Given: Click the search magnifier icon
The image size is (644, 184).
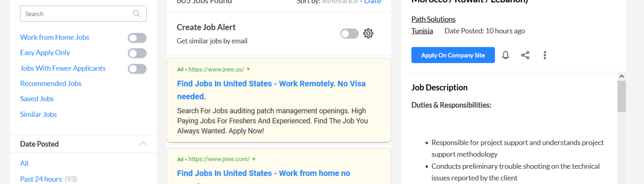Looking at the screenshot, I should point(137,14).
